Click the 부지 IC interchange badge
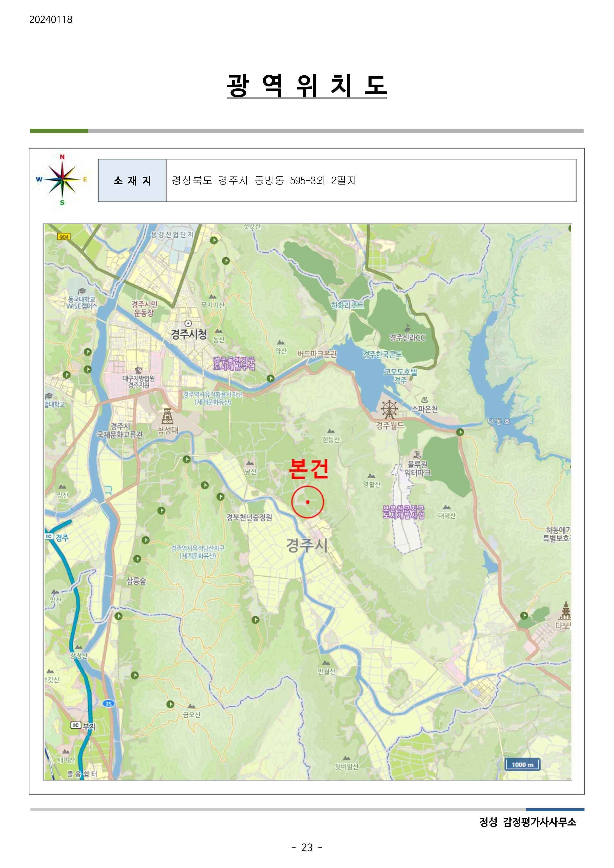Viewport: 614px width, 868px height. click(76, 725)
